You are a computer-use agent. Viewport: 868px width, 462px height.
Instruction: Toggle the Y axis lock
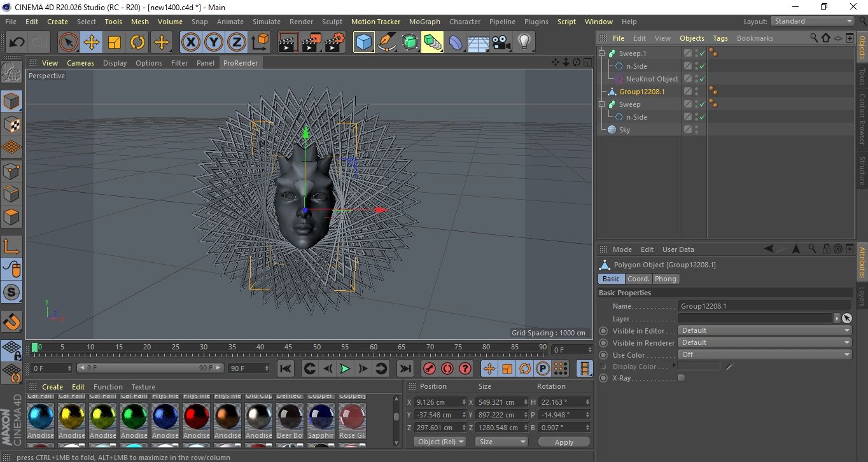pos(214,43)
